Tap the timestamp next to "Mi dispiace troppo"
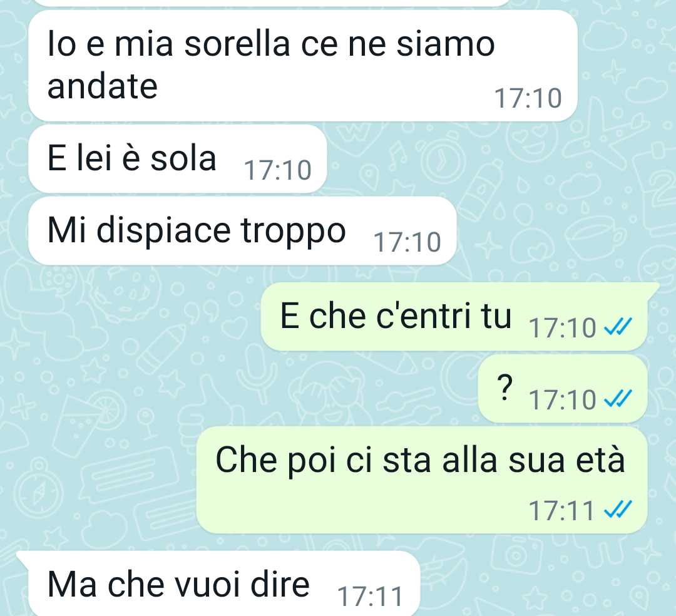 click(407, 242)
